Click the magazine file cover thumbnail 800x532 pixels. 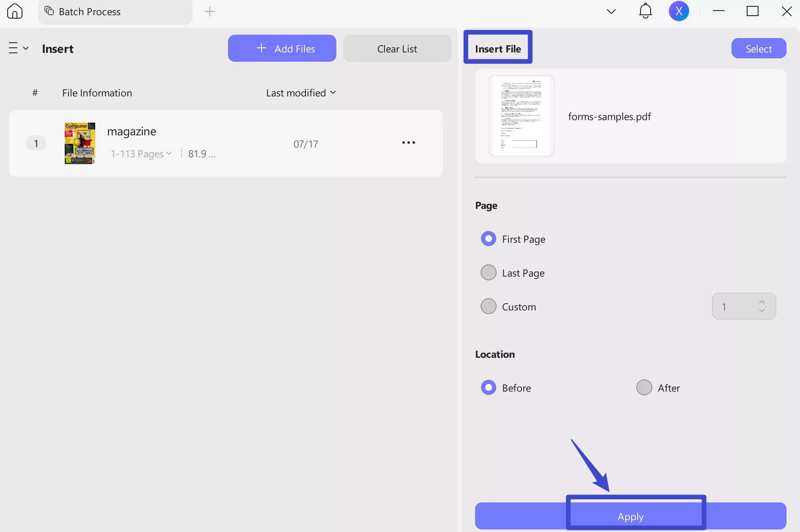(80, 143)
